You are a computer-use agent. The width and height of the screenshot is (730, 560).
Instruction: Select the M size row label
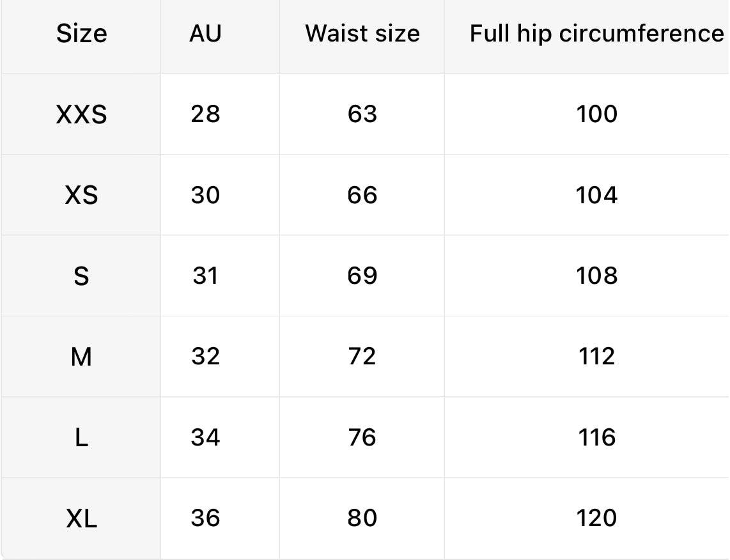81,357
